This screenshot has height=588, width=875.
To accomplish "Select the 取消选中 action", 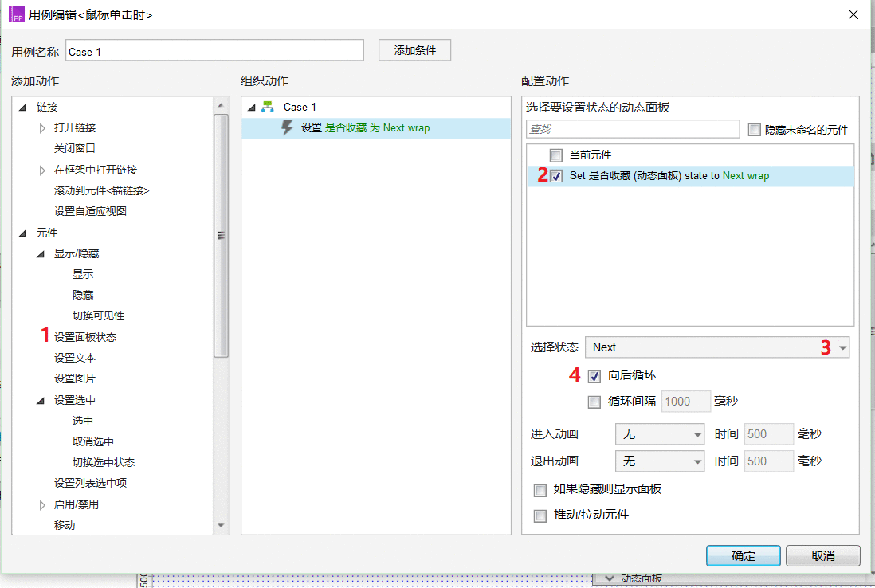I will 92,442.
